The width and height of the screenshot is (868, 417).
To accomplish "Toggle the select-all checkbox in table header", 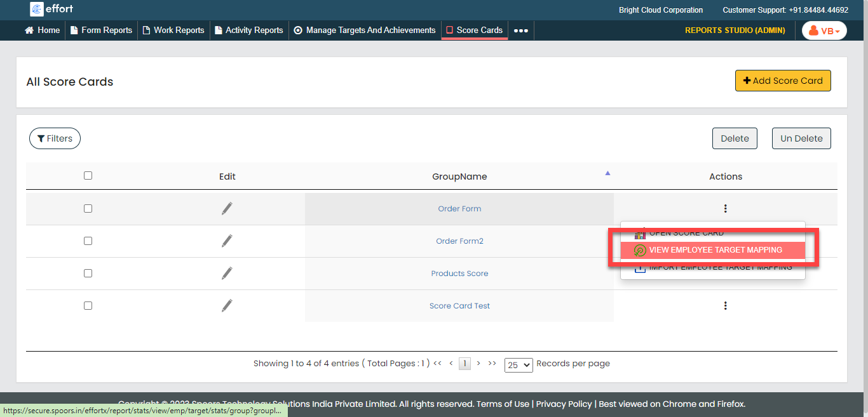I will [88, 176].
